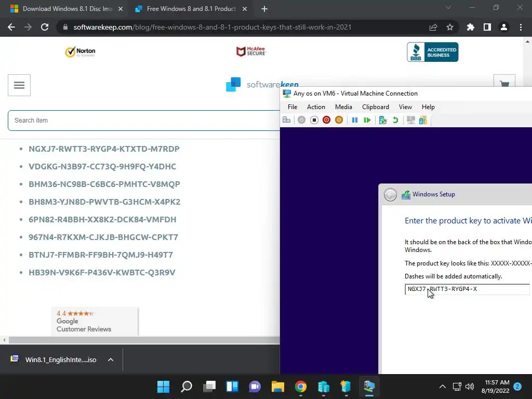Screen dimensions: 532x399
Task: Click the McAfee Secure badge
Action: tap(251, 51)
